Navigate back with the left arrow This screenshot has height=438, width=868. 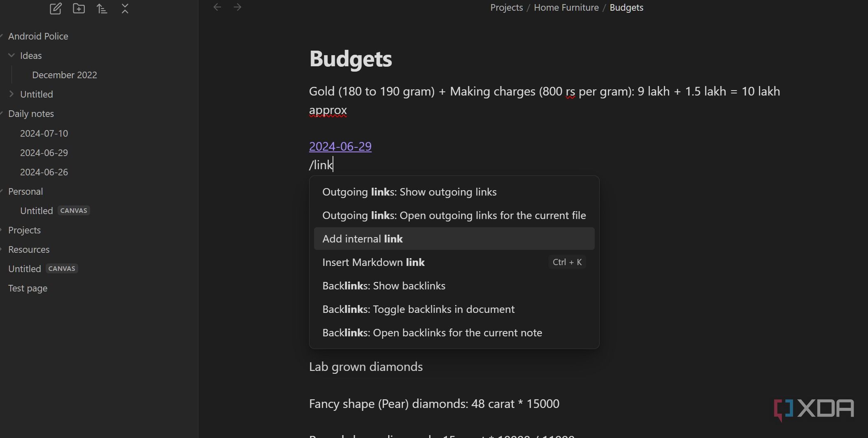(217, 7)
